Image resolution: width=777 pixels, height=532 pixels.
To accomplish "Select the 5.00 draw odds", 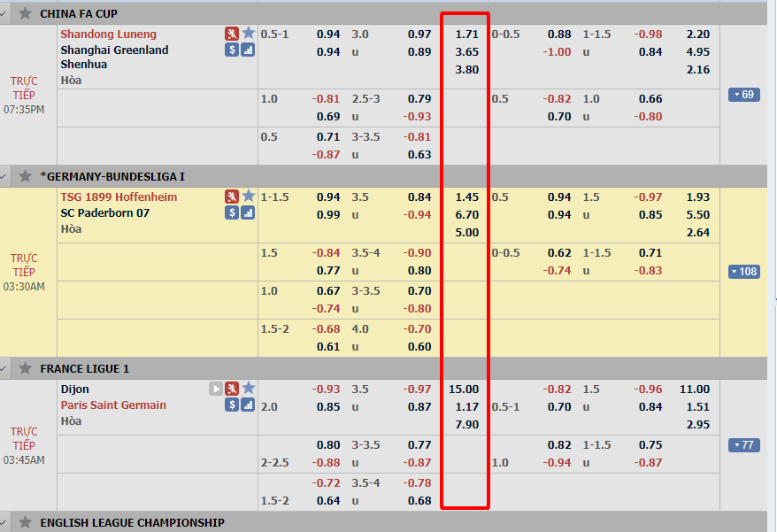I will coord(466,233).
